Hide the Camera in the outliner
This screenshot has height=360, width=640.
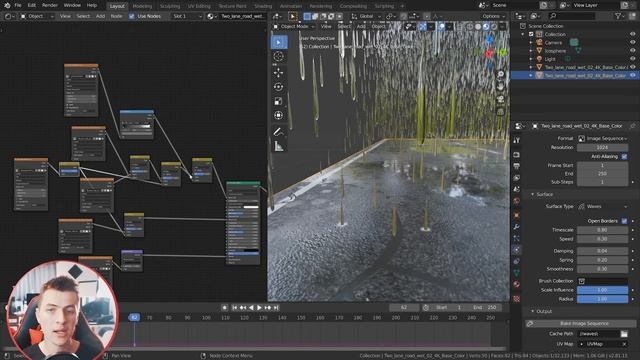(633, 42)
